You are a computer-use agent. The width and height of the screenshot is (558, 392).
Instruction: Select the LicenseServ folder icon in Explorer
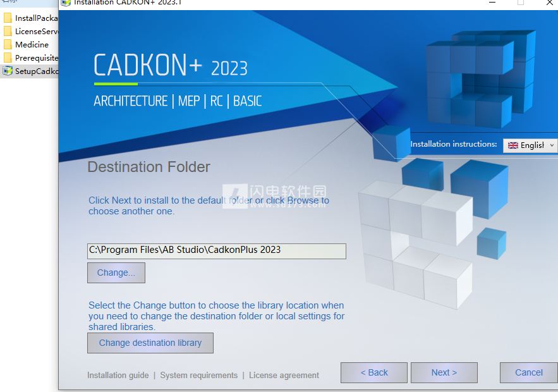8,32
